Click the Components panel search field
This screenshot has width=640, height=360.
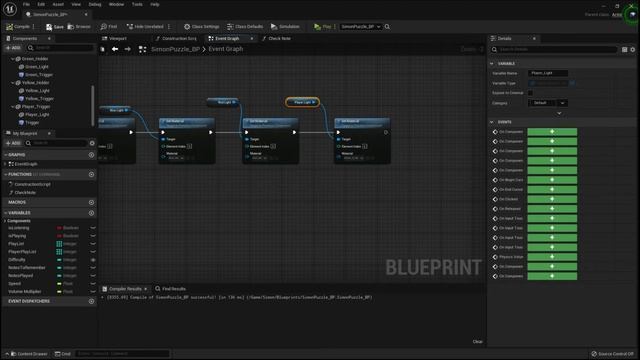point(60,48)
